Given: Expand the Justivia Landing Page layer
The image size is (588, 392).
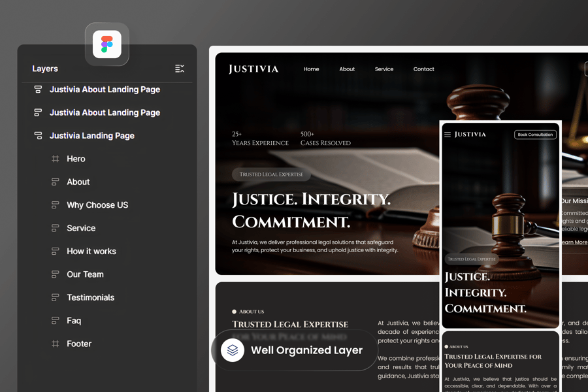Looking at the screenshot, I should click(x=38, y=136).
